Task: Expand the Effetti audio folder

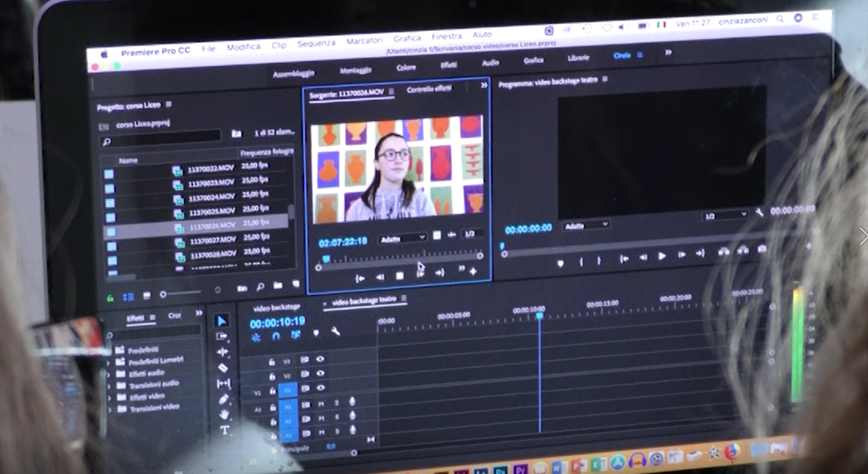Action: 109,376
